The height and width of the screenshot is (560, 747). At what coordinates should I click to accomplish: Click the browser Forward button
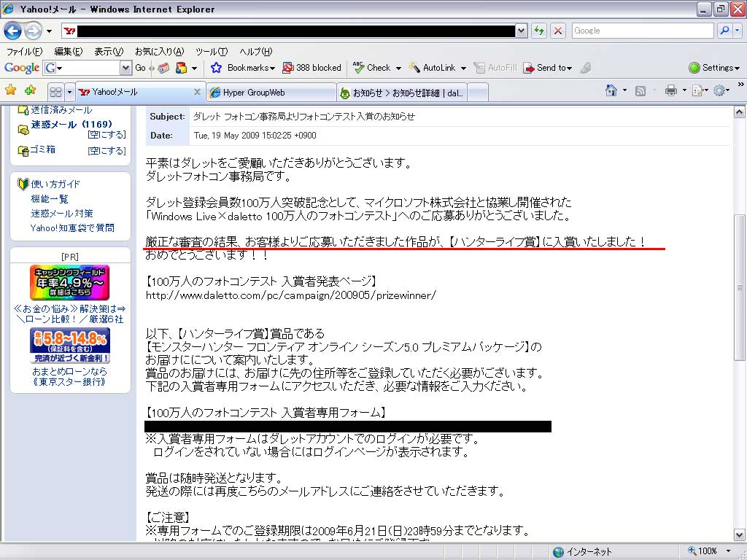pyautogui.click(x=32, y=31)
